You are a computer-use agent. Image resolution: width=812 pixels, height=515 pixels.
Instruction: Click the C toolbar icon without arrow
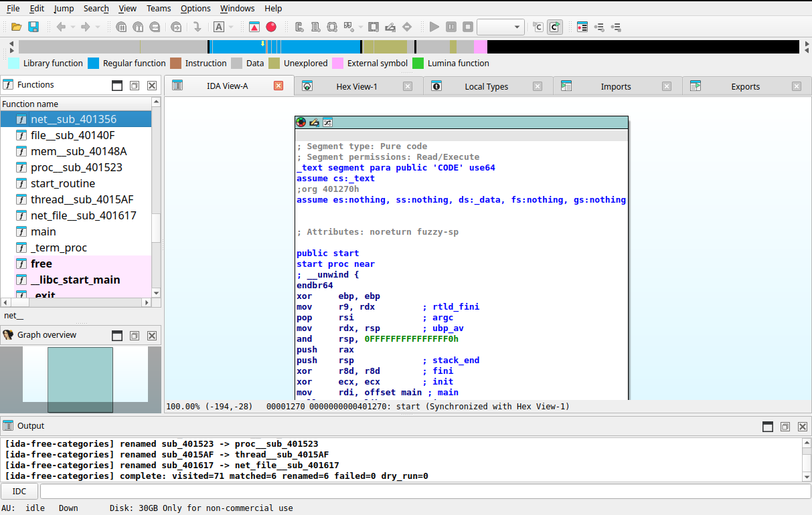tap(538, 27)
